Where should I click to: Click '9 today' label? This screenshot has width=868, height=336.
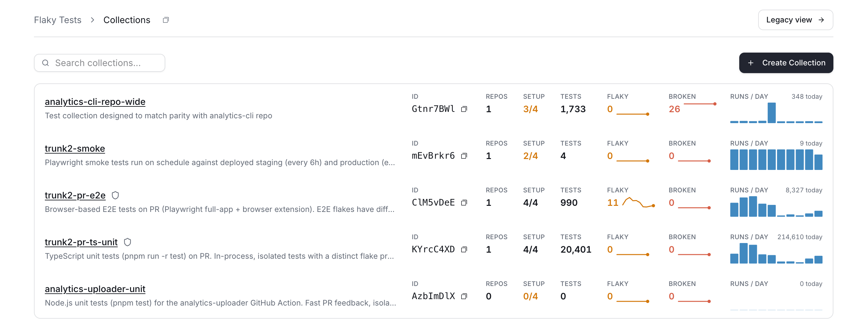coord(811,143)
